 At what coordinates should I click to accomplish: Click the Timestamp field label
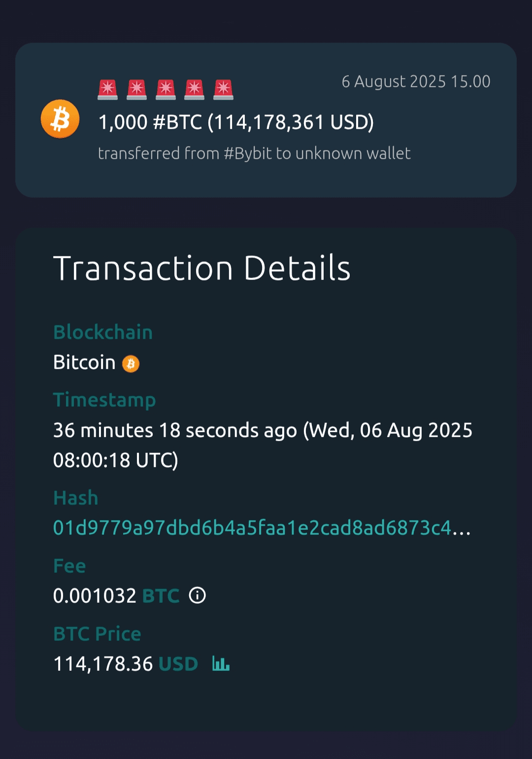(104, 400)
